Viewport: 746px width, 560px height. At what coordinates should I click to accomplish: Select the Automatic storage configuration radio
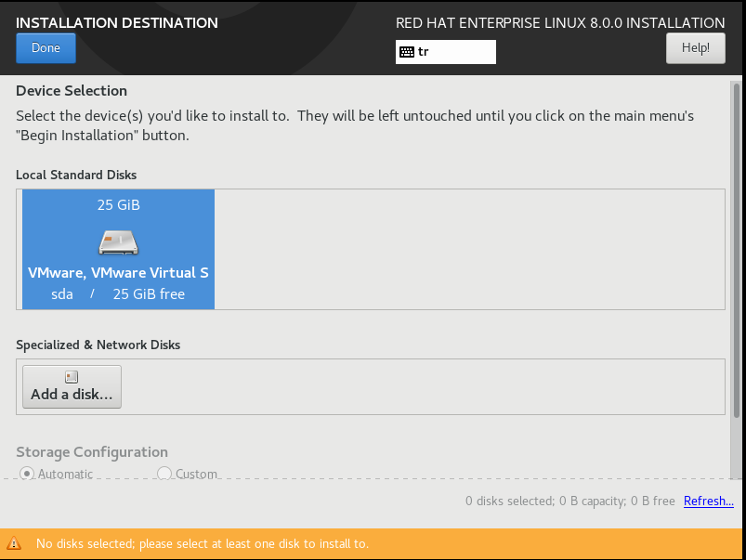coord(27,474)
